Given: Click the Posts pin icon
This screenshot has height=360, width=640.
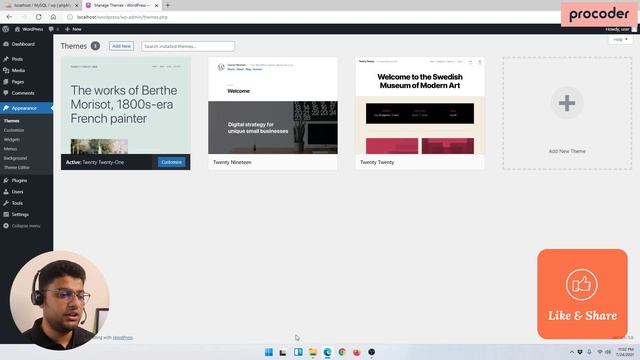Looking at the screenshot, I should [x=6, y=59].
